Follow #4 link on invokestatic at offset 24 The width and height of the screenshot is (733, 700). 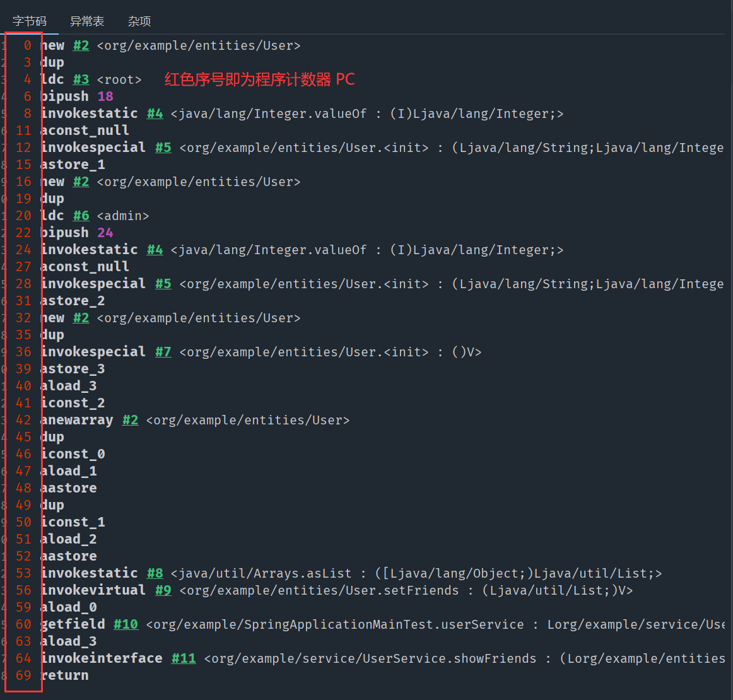click(155, 250)
